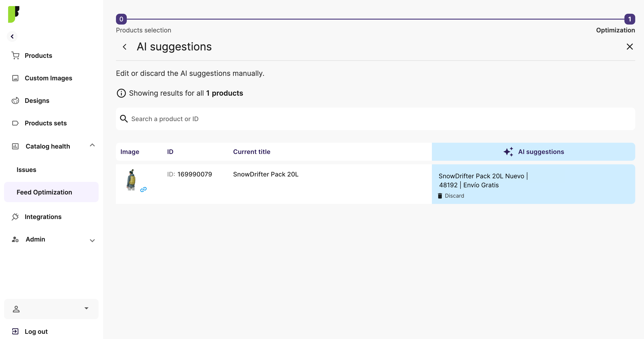This screenshot has width=644, height=339.
Task: Select Feed Optimization menu item
Action: tap(44, 192)
